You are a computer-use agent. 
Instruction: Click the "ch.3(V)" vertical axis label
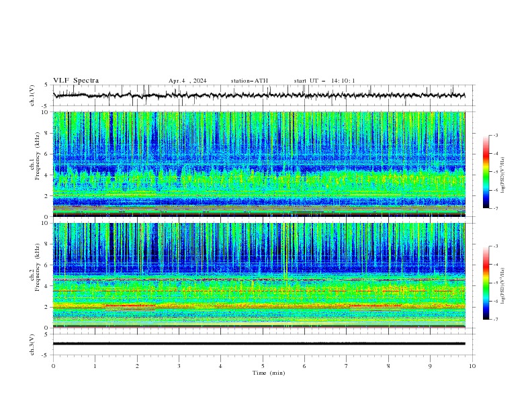tap(32, 345)
